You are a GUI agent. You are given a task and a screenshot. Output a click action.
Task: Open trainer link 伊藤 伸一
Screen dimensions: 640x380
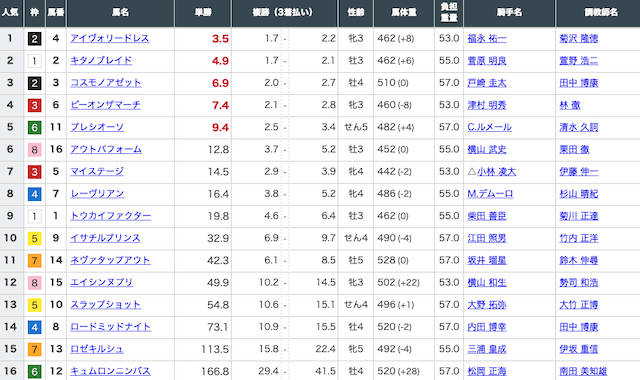579,171
